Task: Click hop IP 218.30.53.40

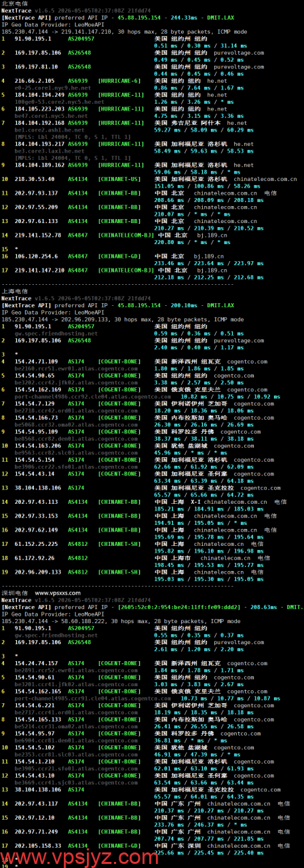Action: pos(34,179)
